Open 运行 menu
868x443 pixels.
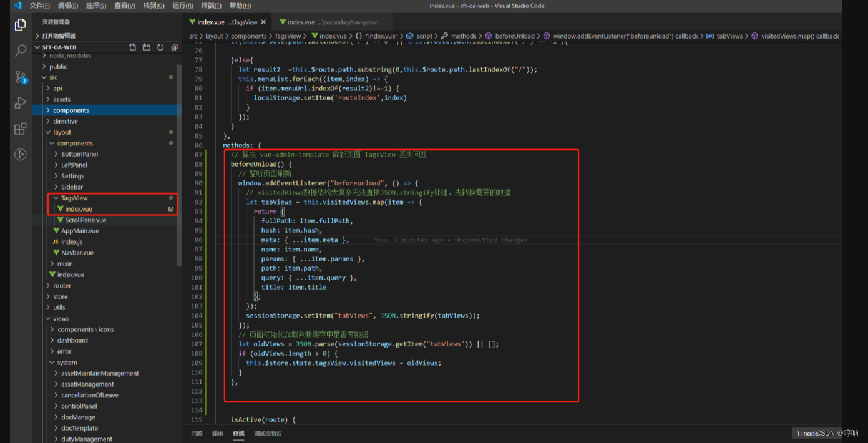click(182, 6)
